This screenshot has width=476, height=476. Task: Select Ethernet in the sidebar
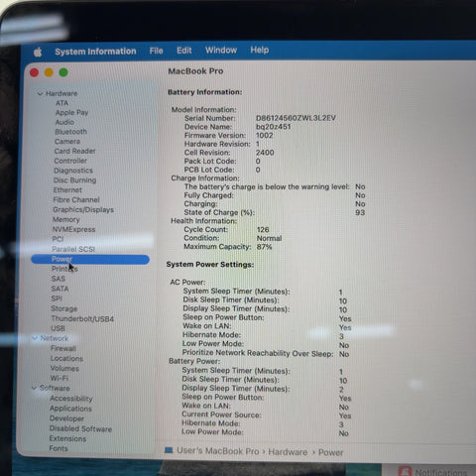(67, 190)
